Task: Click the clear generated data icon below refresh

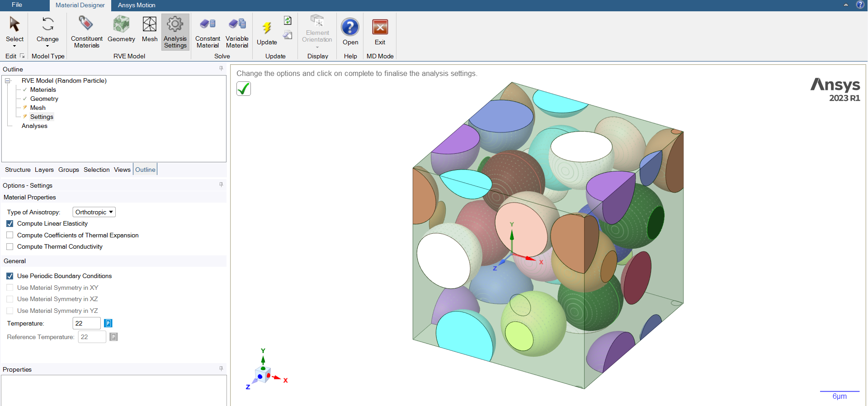Action: 288,35
